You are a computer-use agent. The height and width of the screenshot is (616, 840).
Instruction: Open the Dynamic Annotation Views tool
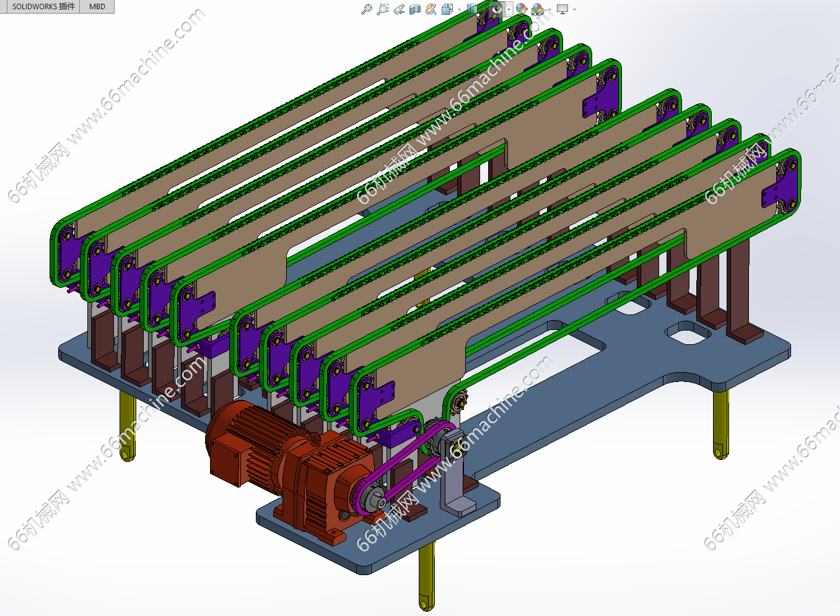tap(431, 9)
